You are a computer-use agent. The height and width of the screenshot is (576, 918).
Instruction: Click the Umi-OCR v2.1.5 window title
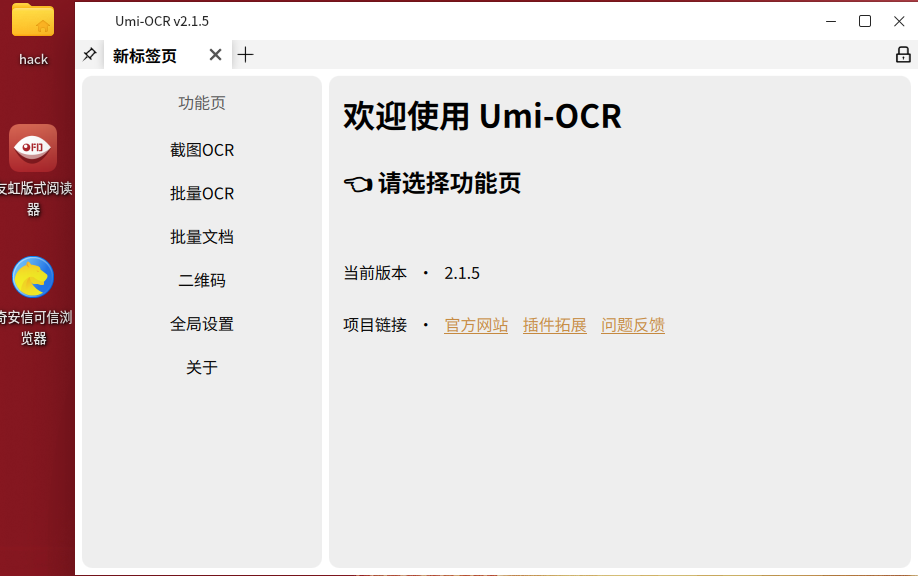click(x=162, y=21)
